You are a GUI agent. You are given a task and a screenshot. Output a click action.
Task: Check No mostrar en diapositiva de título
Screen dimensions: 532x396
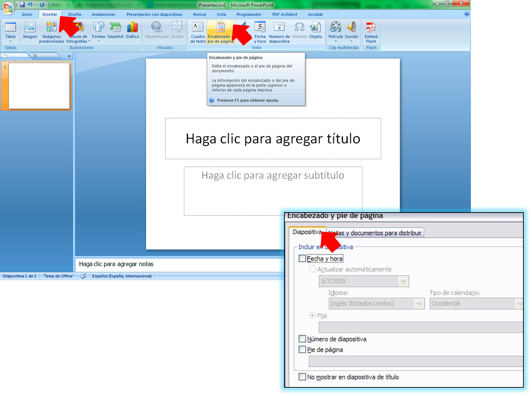[x=302, y=377]
